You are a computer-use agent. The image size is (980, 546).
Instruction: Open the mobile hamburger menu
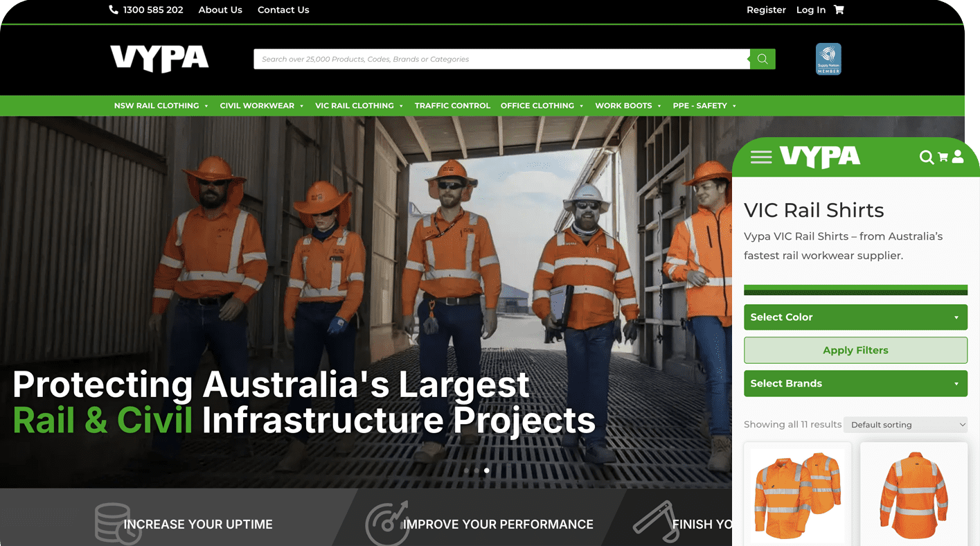(760, 157)
